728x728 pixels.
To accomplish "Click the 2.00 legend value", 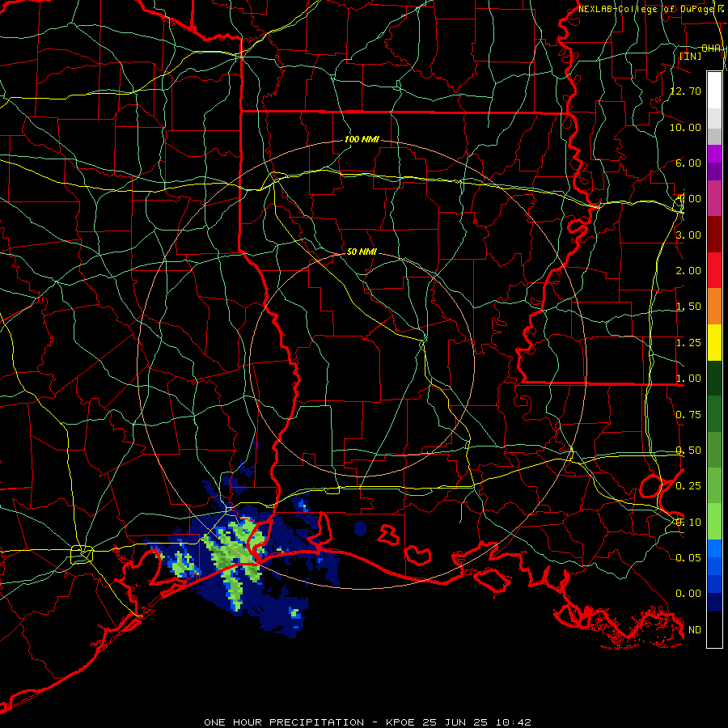I will pyautogui.click(x=688, y=271).
